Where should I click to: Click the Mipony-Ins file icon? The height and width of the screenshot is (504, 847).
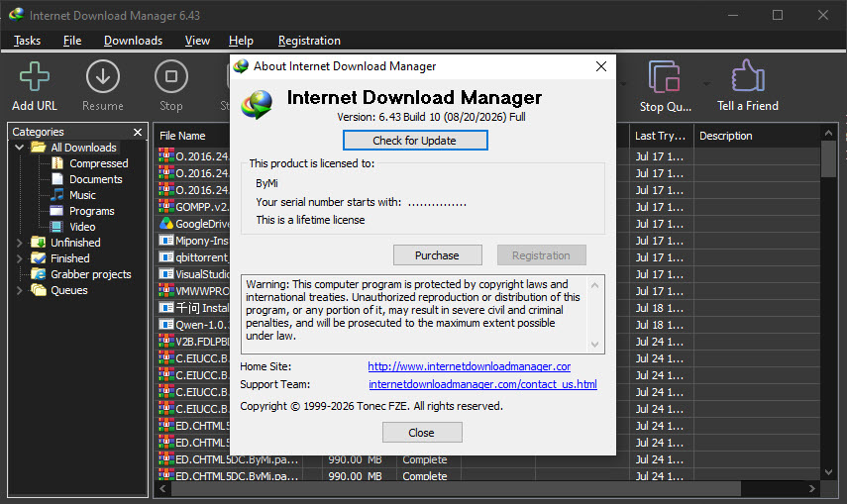[x=165, y=241]
